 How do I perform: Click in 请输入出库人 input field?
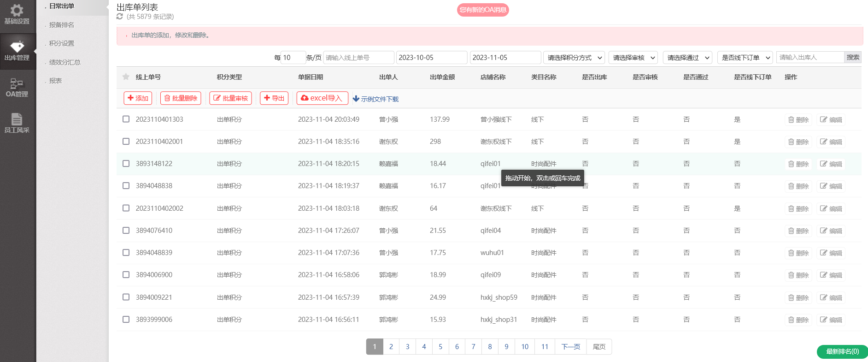coord(810,57)
